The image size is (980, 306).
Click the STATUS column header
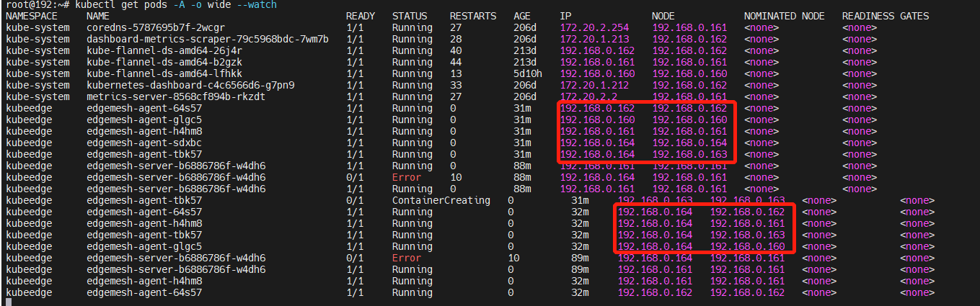pos(410,16)
